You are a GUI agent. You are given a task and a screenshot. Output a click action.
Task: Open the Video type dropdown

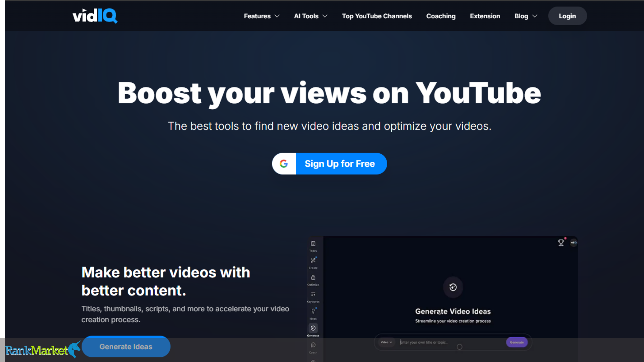coord(386,342)
